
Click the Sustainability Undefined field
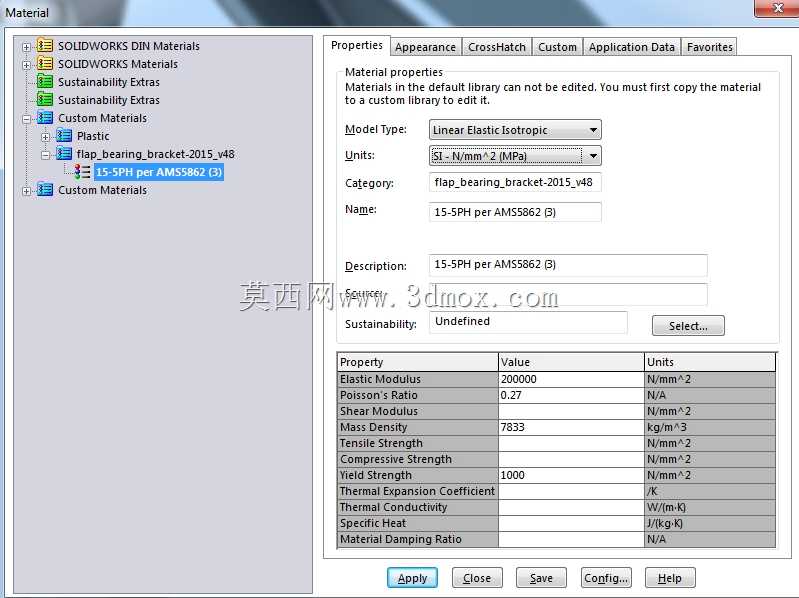(528, 322)
